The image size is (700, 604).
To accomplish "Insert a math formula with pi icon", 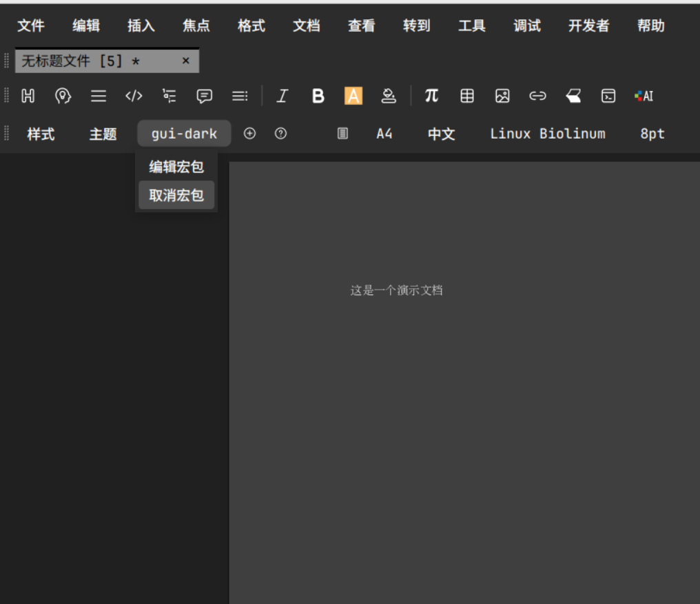I will (x=431, y=96).
